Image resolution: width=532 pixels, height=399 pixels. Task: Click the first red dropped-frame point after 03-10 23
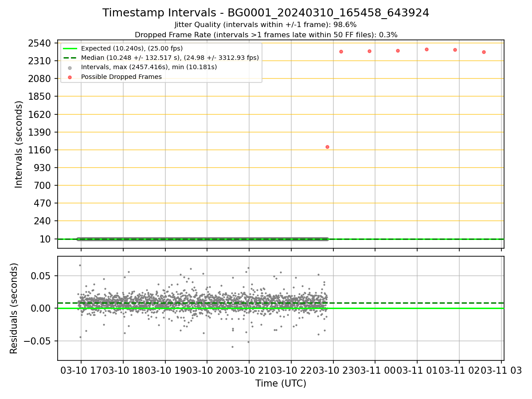coord(341,51)
